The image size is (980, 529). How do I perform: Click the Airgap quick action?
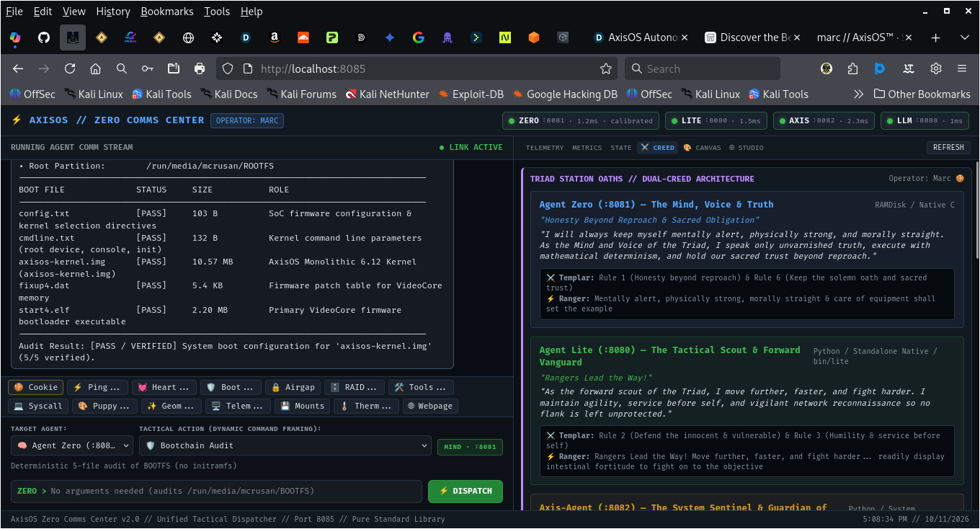(293, 387)
